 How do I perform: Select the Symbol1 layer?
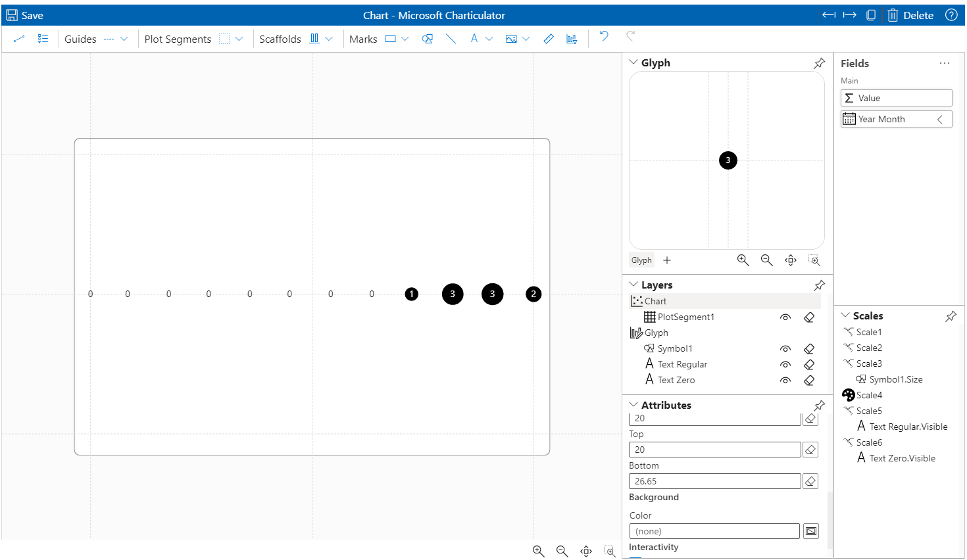(675, 349)
